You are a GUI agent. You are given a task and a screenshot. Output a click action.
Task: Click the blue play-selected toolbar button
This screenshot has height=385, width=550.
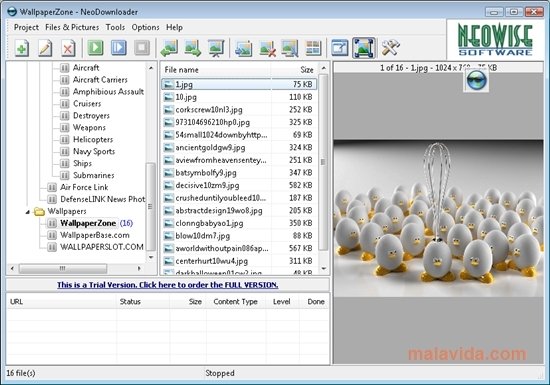[119, 47]
